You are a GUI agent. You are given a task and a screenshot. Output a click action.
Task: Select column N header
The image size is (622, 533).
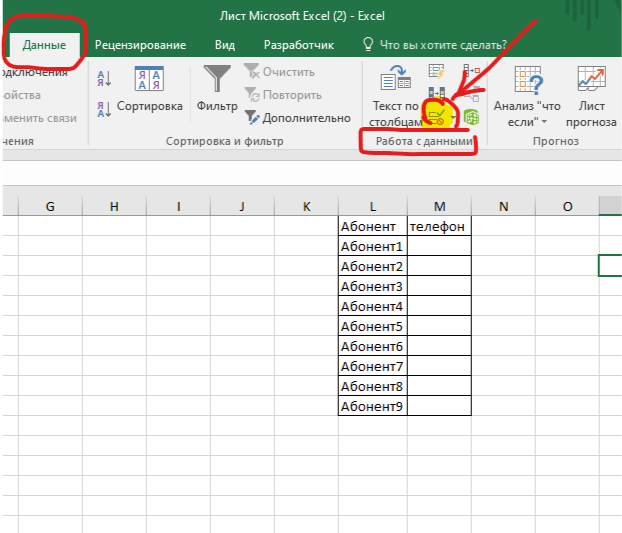tap(504, 206)
